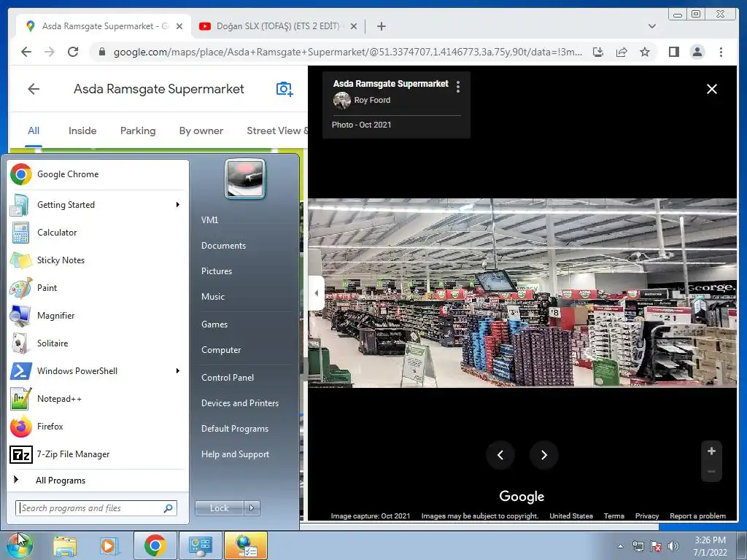Open the tab search dropdown chevron

[652, 26]
